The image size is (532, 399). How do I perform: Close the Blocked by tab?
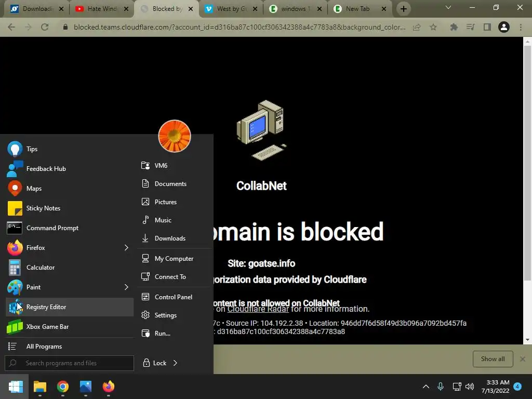click(191, 9)
